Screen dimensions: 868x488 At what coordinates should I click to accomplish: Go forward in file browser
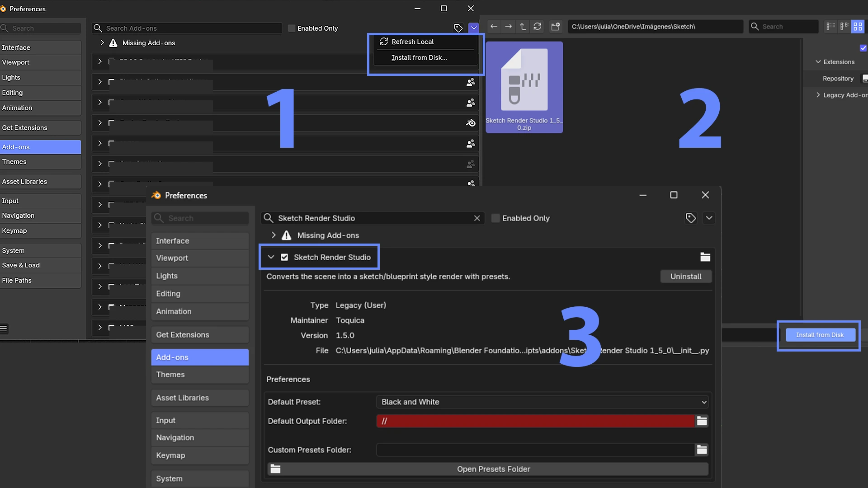click(508, 27)
